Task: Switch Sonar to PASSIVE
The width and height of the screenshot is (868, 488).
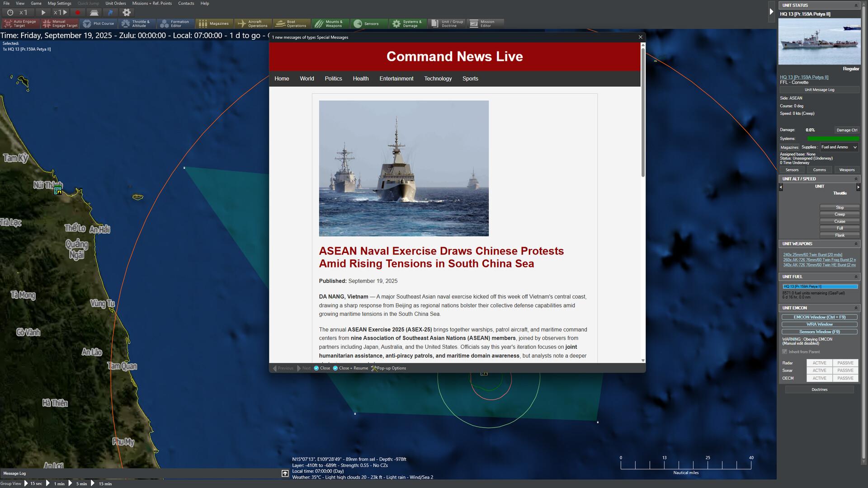Action: pyautogui.click(x=845, y=370)
